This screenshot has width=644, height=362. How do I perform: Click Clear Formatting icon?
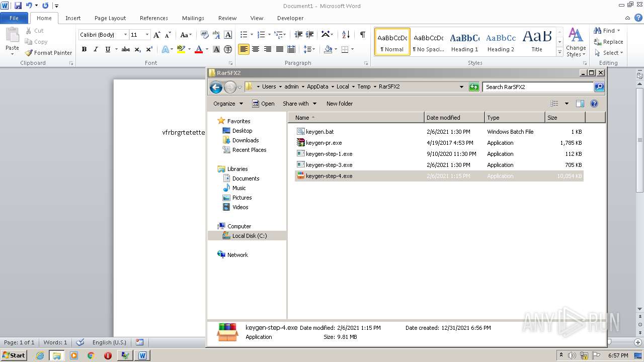205,35
